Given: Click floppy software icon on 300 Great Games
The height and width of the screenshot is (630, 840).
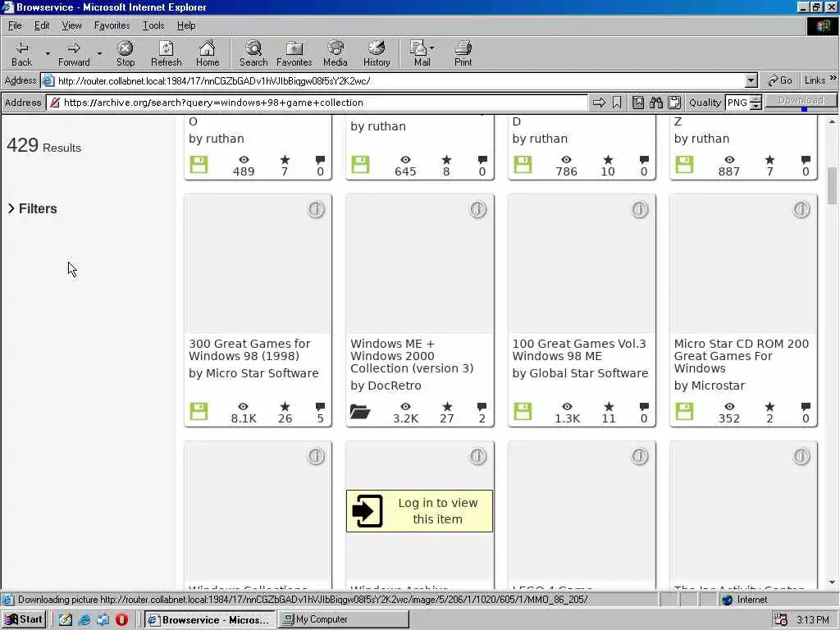Looking at the screenshot, I should [199, 412].
